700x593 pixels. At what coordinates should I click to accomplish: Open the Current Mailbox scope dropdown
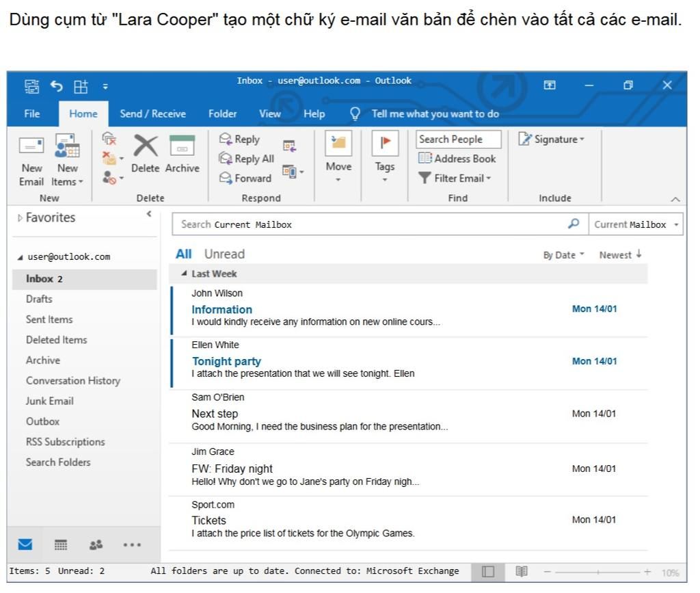coord(635,224)
